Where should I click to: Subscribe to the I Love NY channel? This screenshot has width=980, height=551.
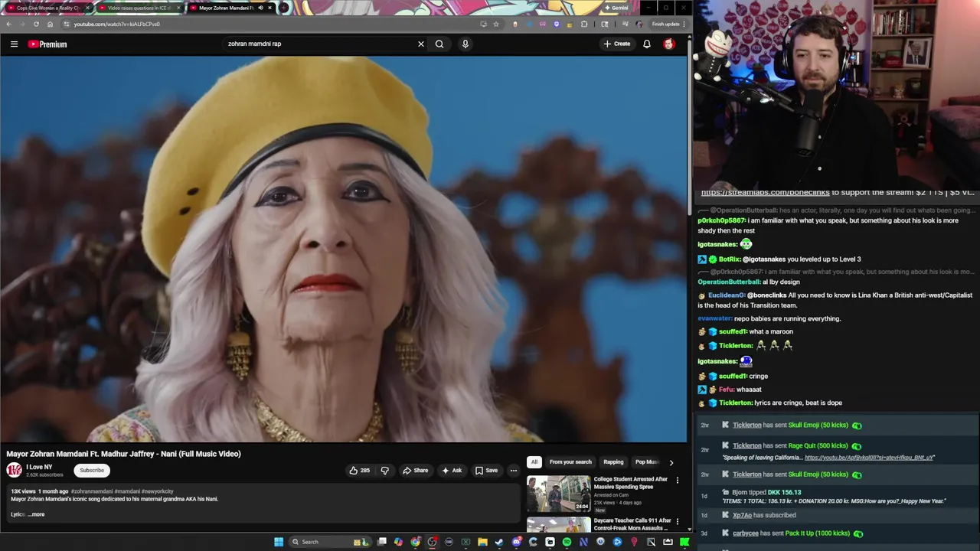[x=92, y=471]
